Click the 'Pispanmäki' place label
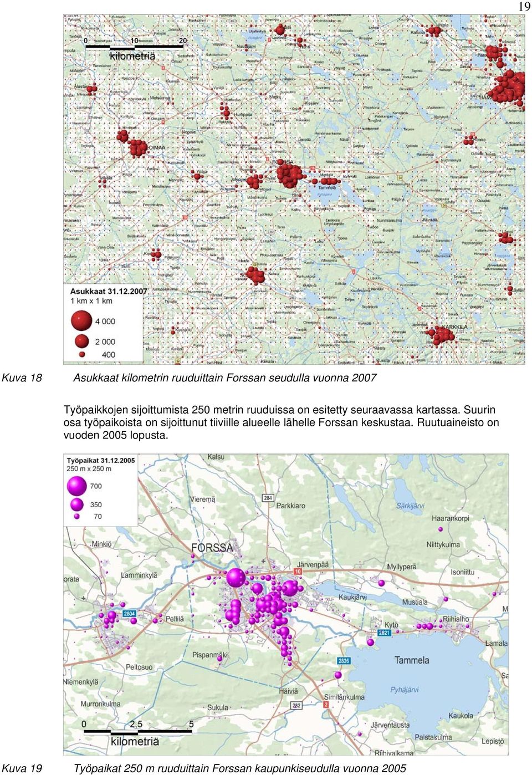Image resolution: width=532 pixels, height=775 pixels. click(x=210, y=655)
